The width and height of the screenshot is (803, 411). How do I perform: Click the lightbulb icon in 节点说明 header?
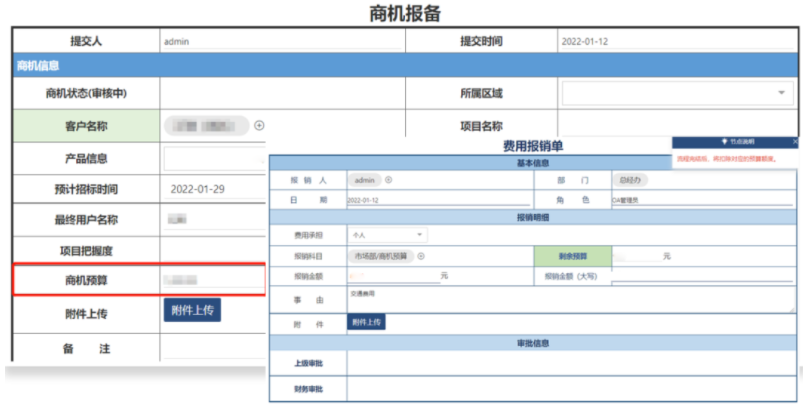724,141
